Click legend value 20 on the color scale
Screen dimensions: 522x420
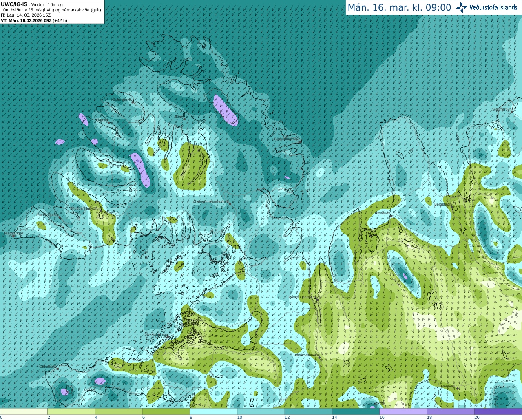477,417
